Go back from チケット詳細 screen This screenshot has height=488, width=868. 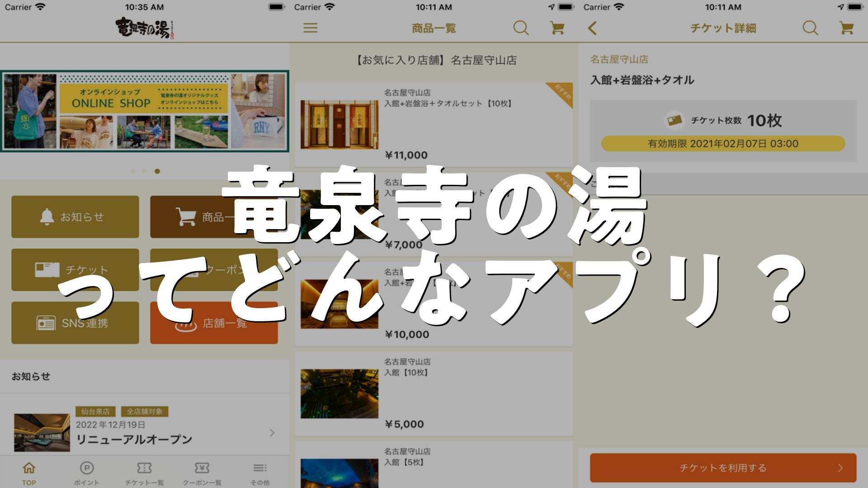click(592, 28)
